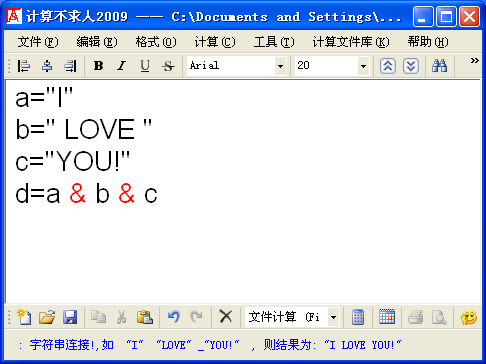Viewport: 486px width, 364px height.
Task: Click the application icon in title bar
Action: 14,16
